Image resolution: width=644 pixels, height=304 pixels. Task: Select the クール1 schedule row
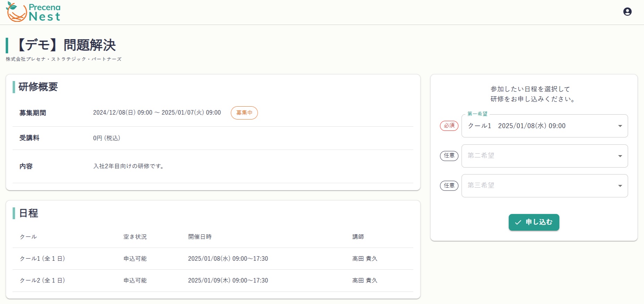tap(213, 259)
